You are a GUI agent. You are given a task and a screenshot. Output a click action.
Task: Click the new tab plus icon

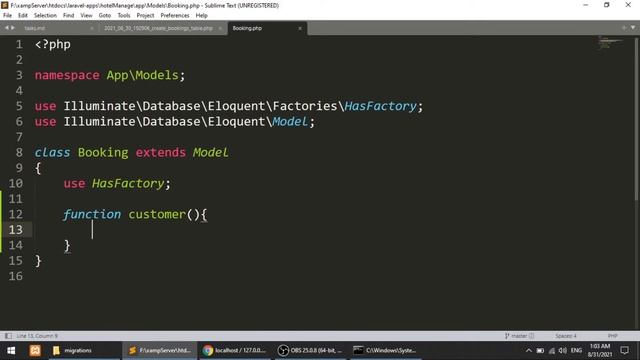pos(624,28)
